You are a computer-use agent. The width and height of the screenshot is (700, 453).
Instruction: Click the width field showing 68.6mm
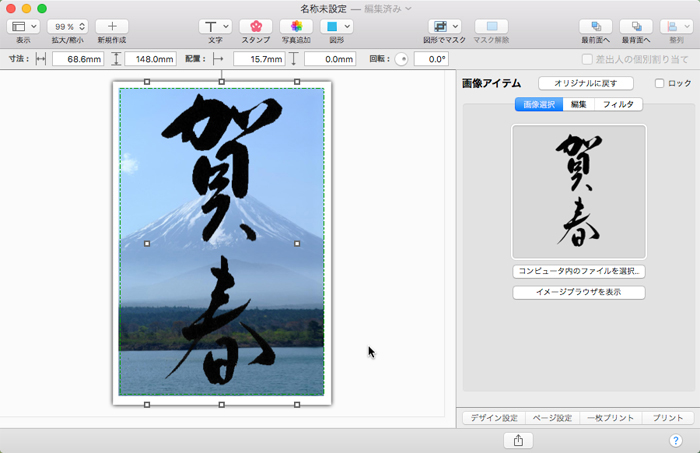tap(77, 59)
